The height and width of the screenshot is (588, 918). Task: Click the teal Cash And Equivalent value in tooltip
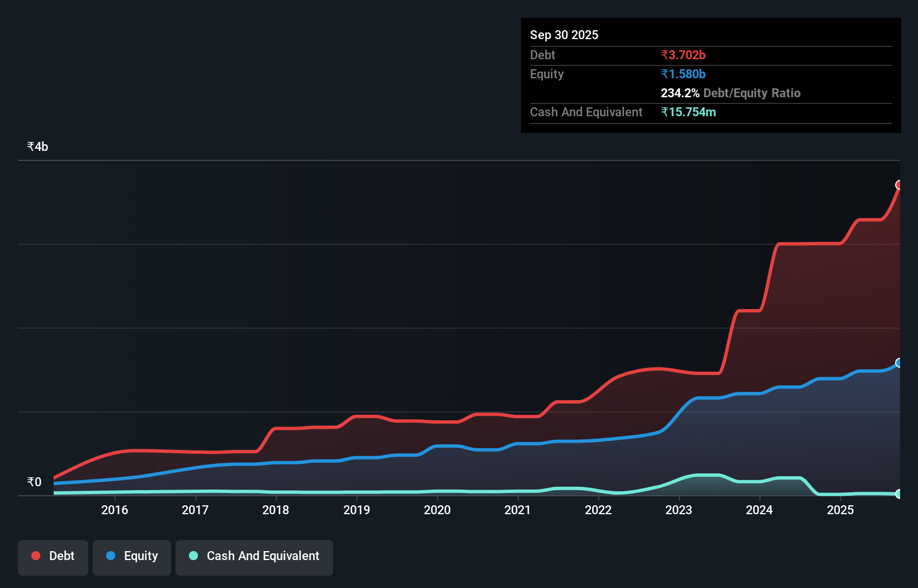pos(689,112)
